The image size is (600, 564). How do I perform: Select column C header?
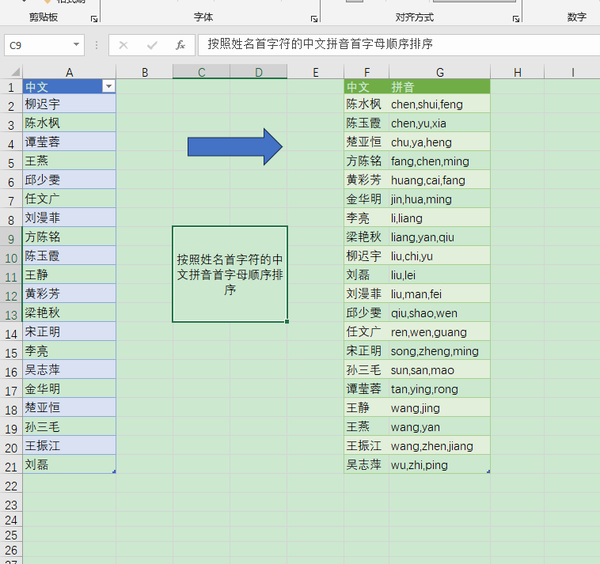(201, 72)
